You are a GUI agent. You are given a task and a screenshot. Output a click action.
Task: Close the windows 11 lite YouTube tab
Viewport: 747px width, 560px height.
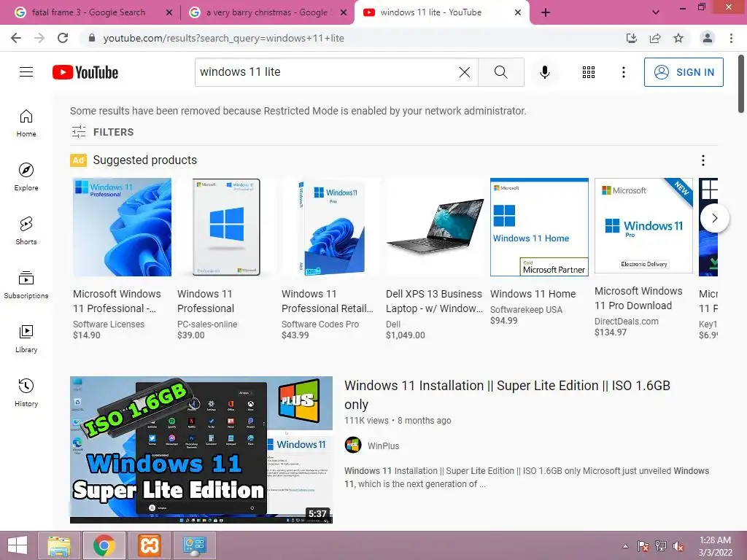click(x=518, y=13)
